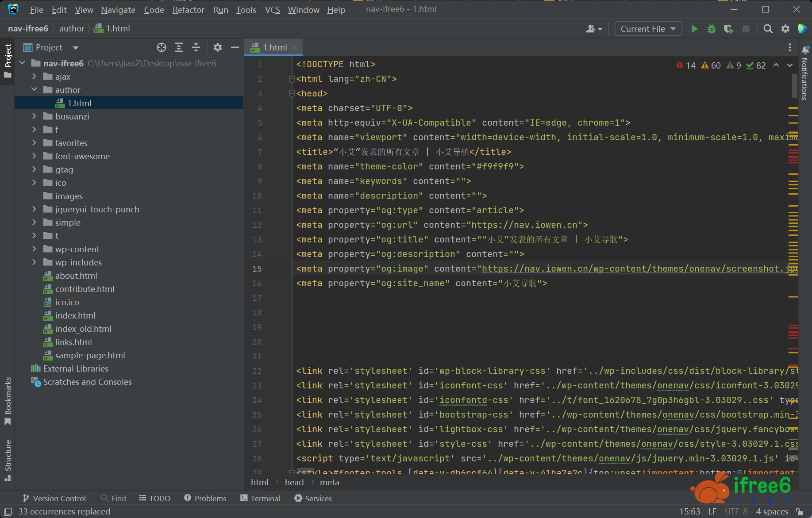Click the Debug bug icon
Image resolution: width=812 pixels, height=518 pixels.
coord(712,29)
